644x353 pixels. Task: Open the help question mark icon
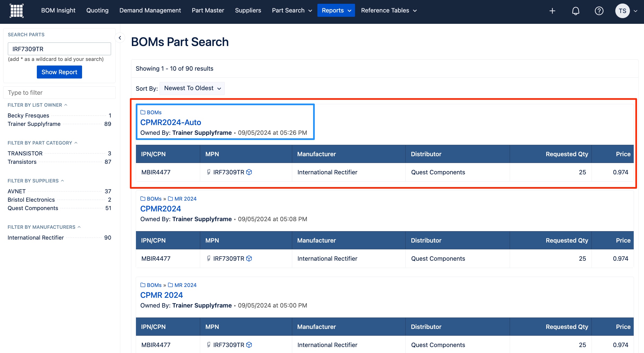pos(599,11)
